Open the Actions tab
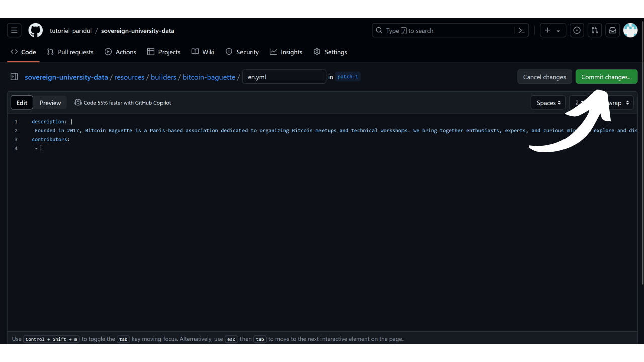Viewport: 644px width, 362px height. click(x=120, y=52)
